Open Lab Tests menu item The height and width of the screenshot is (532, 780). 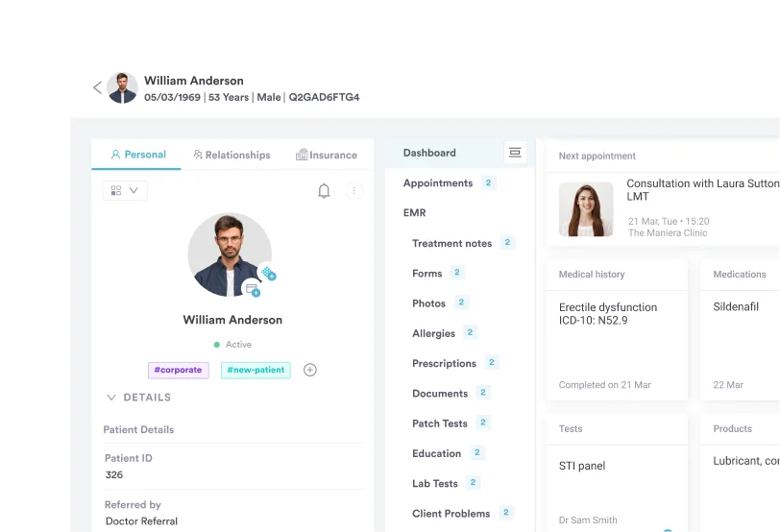435,484
